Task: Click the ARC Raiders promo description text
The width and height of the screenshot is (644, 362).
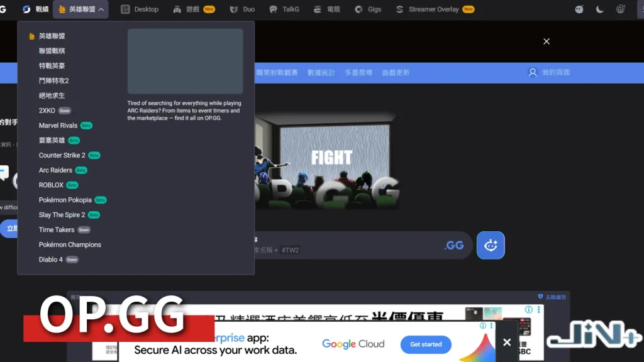Action: (184, 111)
